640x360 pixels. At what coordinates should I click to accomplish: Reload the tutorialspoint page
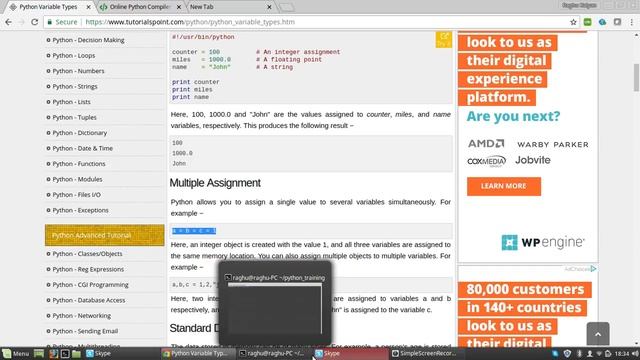35,22
